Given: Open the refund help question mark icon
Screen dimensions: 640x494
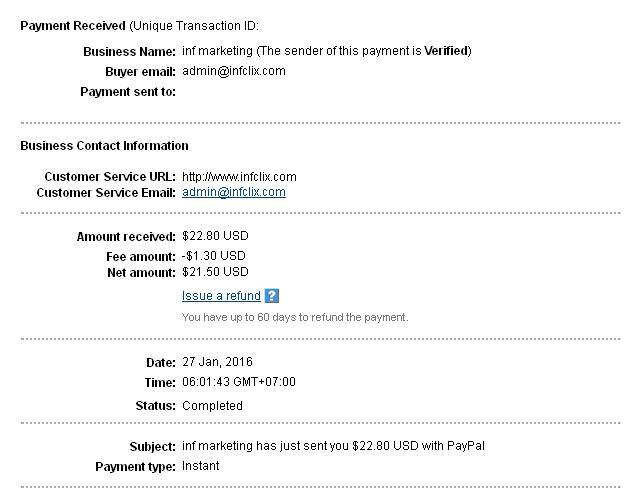Looking at the screenshot, I should point(272,296).
